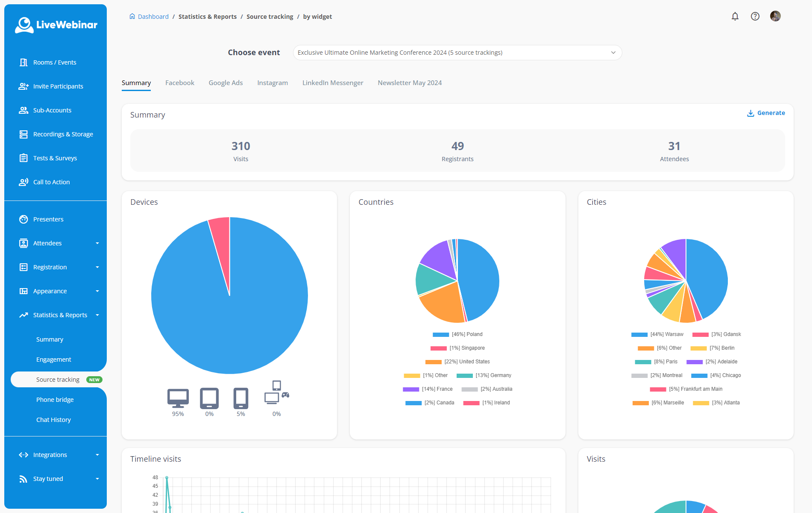Screen dimensions: 812x513
Task: Hide United States in Countries legend
Action: (457, 362)
